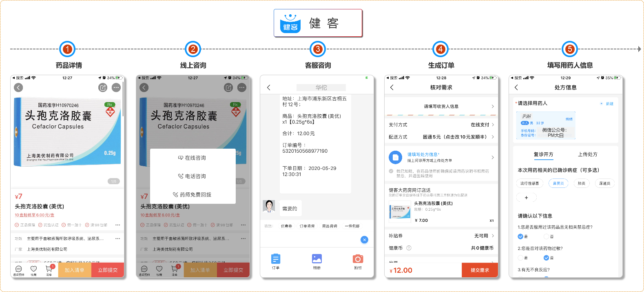Expand the 功效 row dots on the 药品详情 screen

click(117, 239)
